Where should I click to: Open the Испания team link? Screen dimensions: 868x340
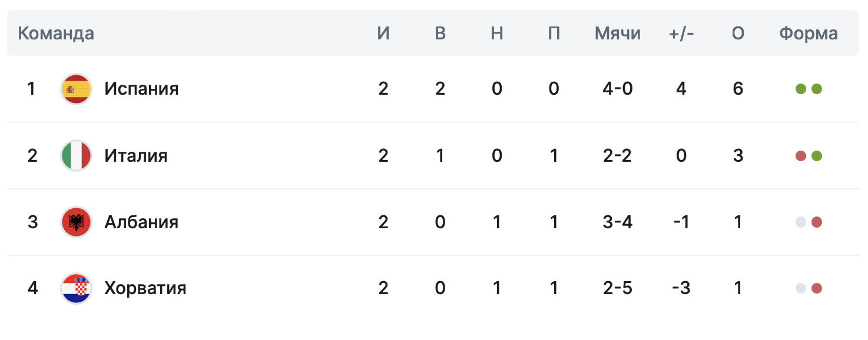point(141,89)
